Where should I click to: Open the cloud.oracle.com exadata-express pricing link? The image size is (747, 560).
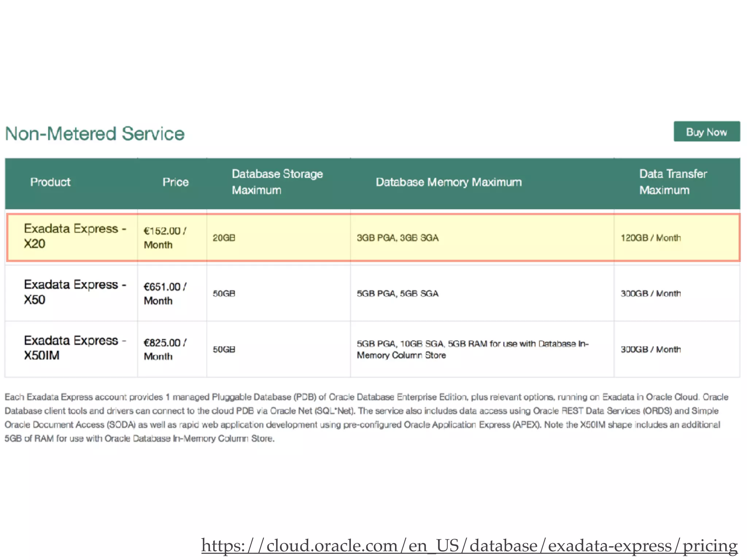click(469, 546)
